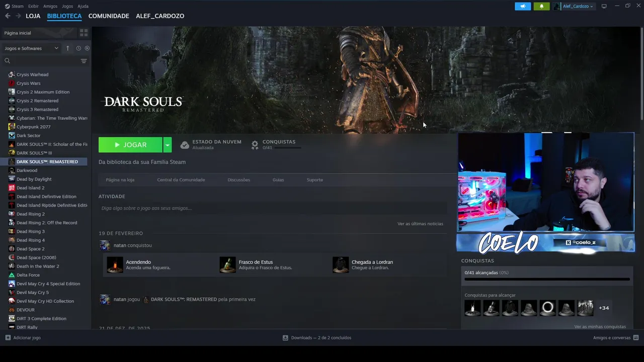
Task: Select Darkwood in library list
Action: [27, 170]
